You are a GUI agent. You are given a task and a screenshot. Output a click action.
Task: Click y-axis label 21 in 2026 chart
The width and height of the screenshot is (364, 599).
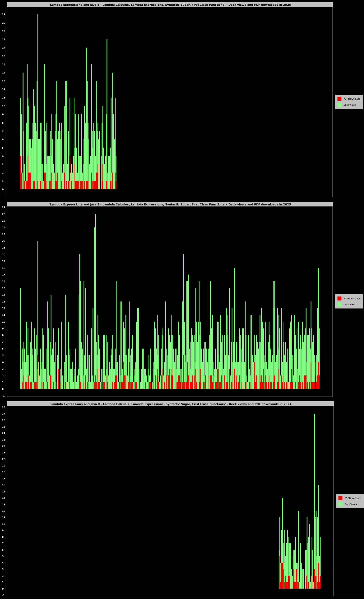(x=3, y=15)
